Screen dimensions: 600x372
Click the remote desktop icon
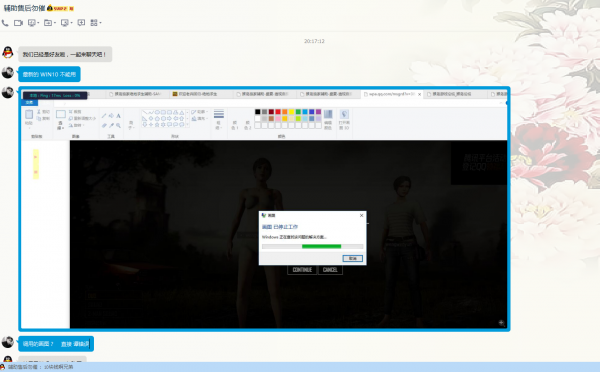pyautogui.click(x=65, y=23)
